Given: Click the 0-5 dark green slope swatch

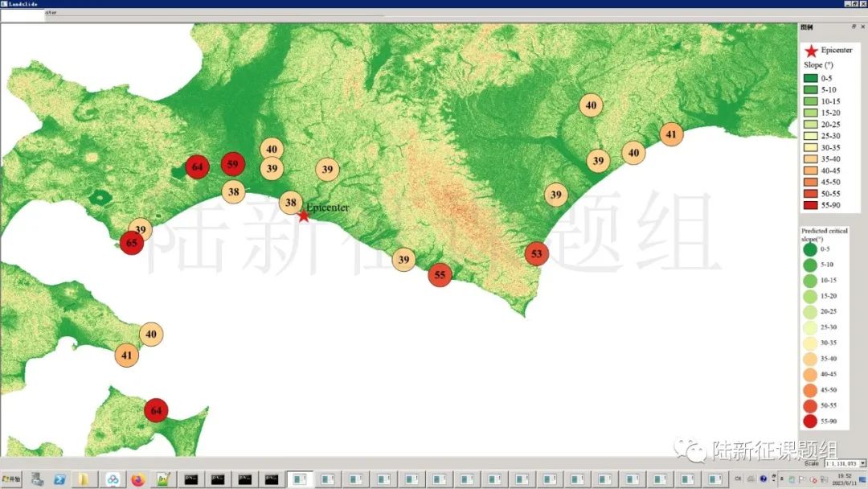Looking at the screenshot, I should [x=811, y=78].
